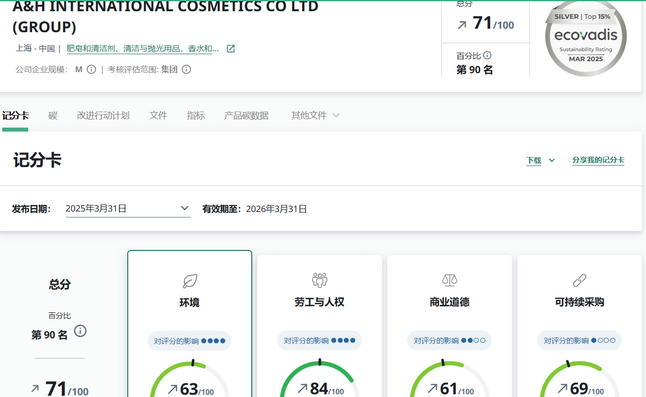Open the 指标 tab
Viewport: 646px width, 397px height.
[x=196, y=116]
